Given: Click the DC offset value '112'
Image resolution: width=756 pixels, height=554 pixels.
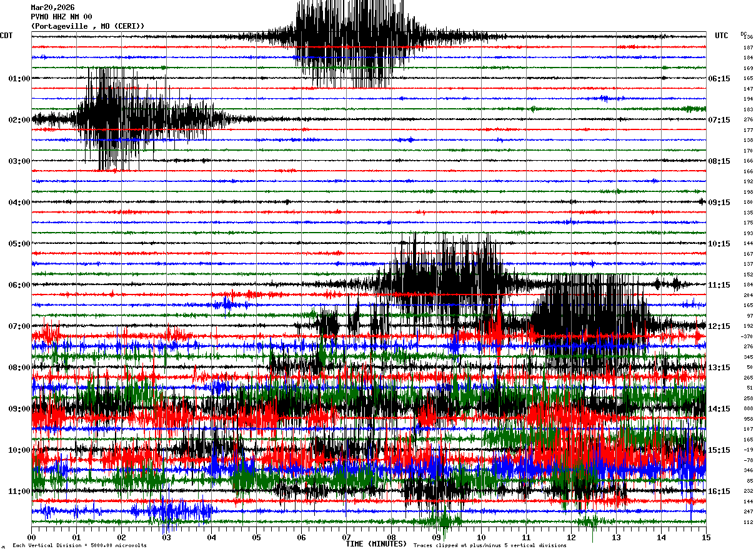Looking at the screenshot, I should tap(749, 522).
